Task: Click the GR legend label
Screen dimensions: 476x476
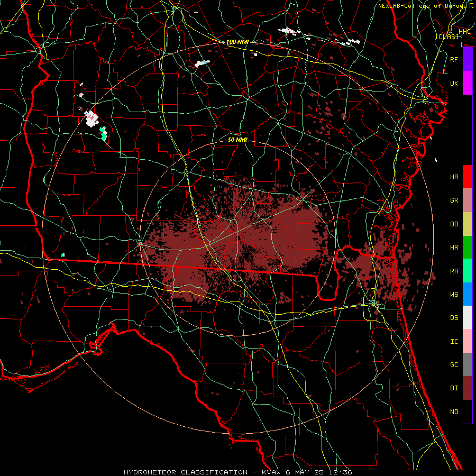Action: pos(454,200)
